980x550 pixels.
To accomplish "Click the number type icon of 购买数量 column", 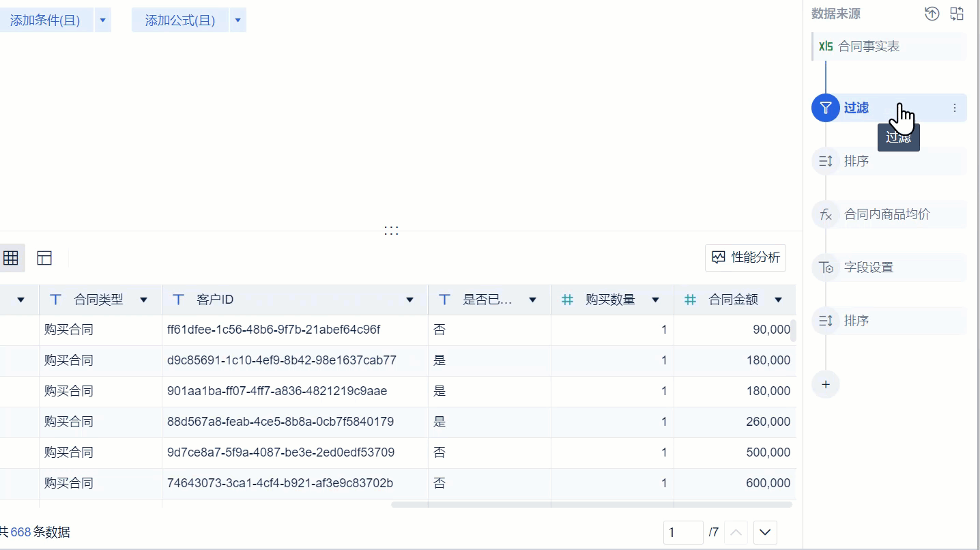I will coord(567,300).
